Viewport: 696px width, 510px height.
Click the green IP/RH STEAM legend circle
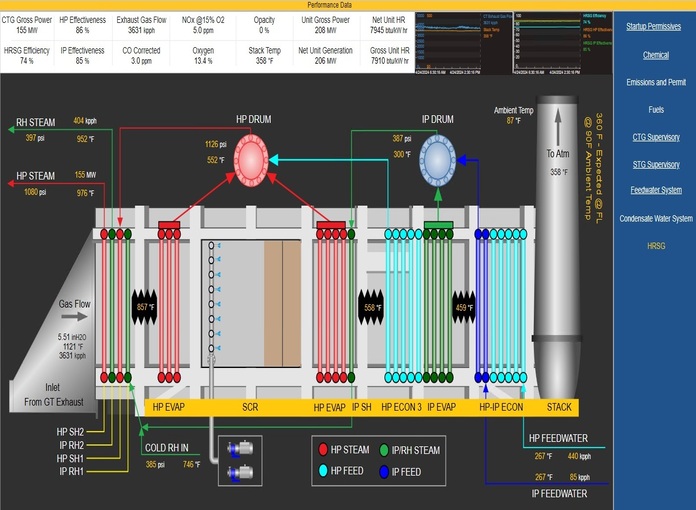(x=384, y=450)
